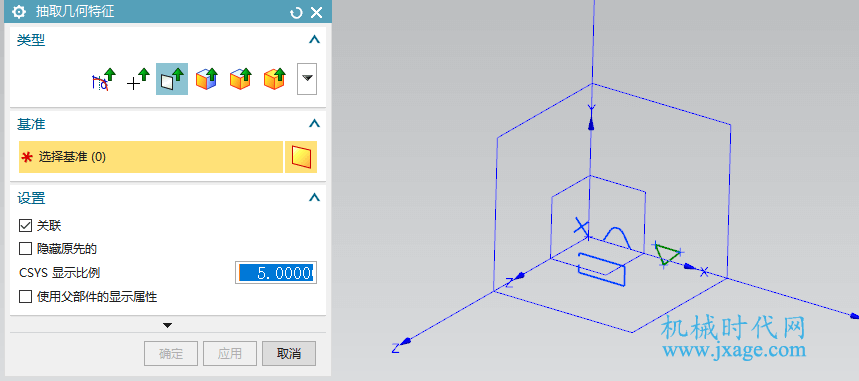Uncheck the 关联 associative checkbox
Image resolution: width=859 pixels, height=381 pixels.
pos(25,225)
